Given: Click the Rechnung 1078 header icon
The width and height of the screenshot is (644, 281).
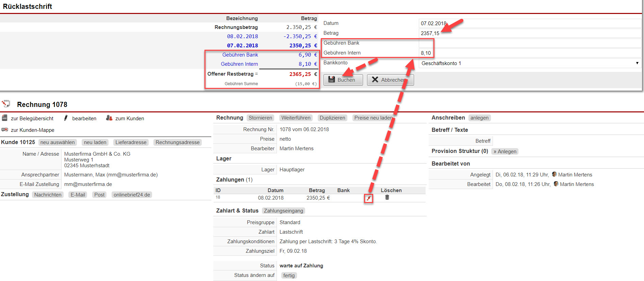Looking at the screenshot, I should [x=6, y=104].
